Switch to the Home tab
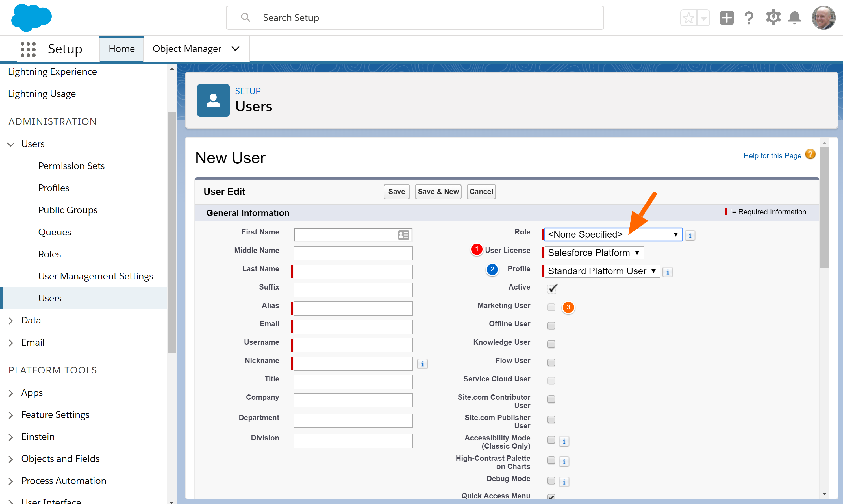 coord(121,49)
